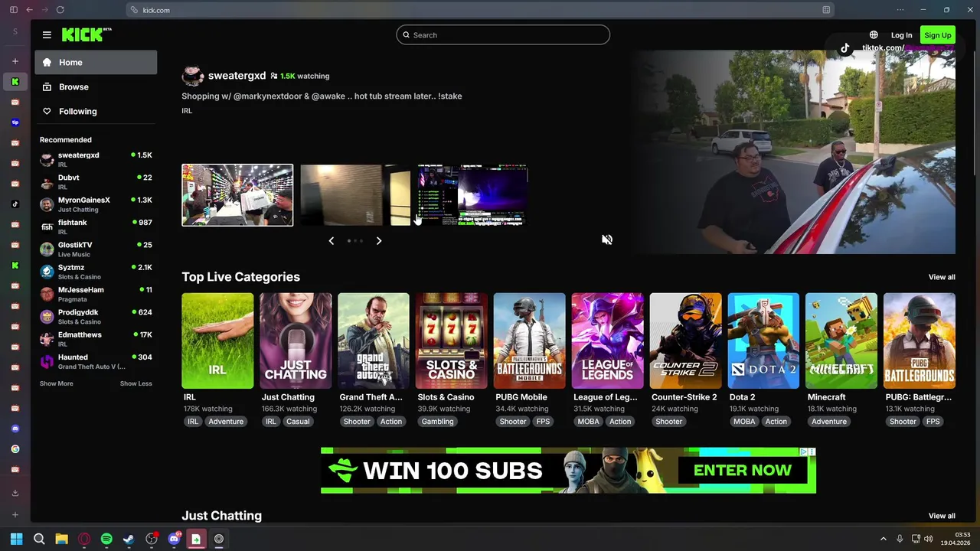Open the League of Legends category card
The height and width of the screenshot is (551, 980).
coord(608,341)
